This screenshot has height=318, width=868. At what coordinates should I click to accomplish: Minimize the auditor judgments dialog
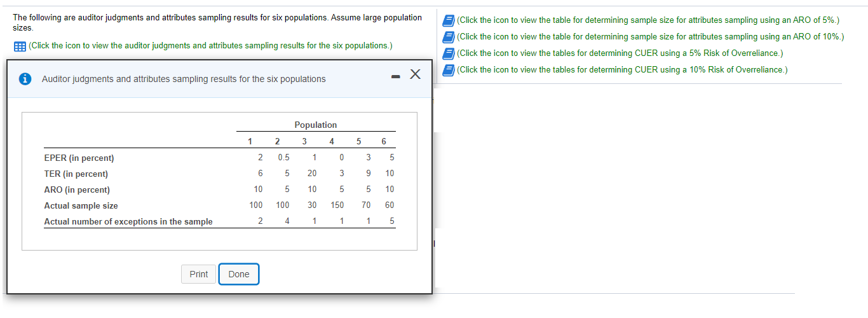click(395, 77)
